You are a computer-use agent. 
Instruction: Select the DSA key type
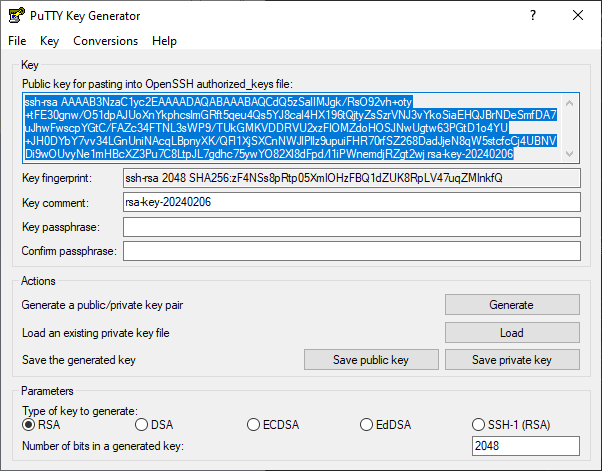click(154, 425)
